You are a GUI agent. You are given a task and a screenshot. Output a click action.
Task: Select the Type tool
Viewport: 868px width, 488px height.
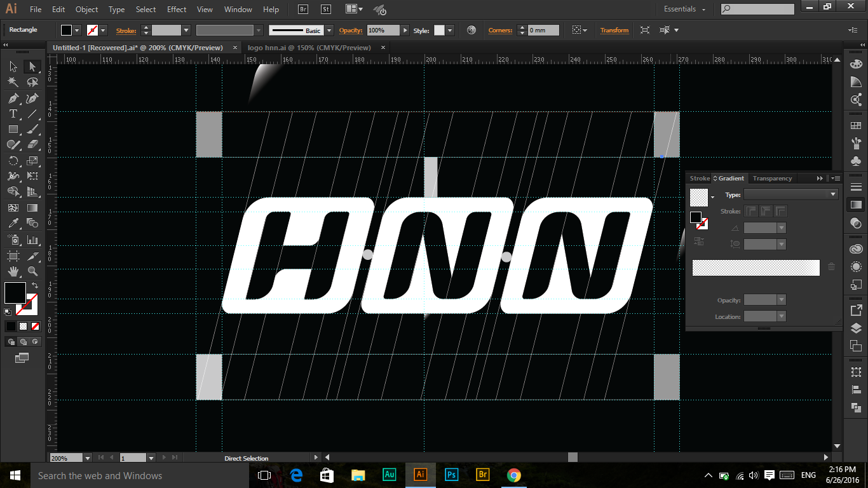(x=13, y=114)
